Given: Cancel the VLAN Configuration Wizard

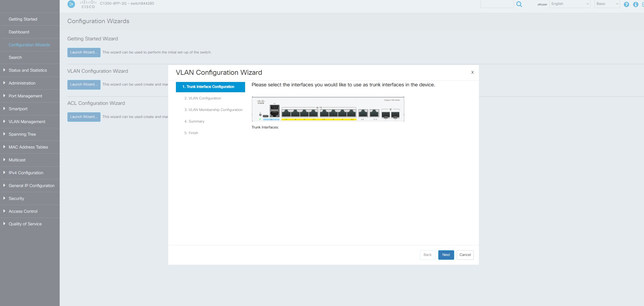Looking at the screenshot, I should 465,255.
